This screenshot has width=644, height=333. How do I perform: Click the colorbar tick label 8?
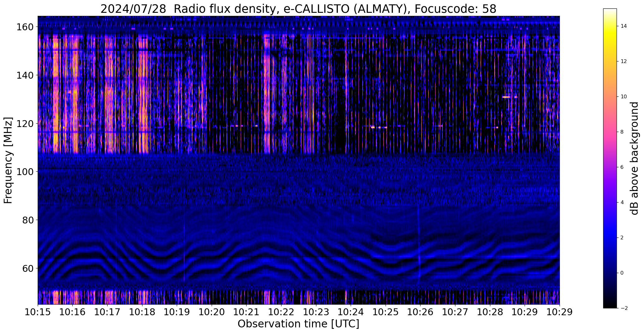coord(622,132)
